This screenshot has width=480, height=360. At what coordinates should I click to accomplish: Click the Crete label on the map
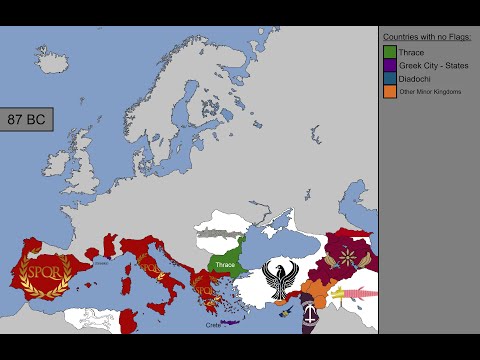(213, 325)
